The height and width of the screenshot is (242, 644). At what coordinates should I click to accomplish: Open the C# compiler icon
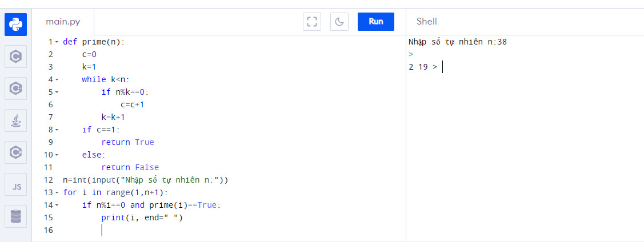[15, 152]
